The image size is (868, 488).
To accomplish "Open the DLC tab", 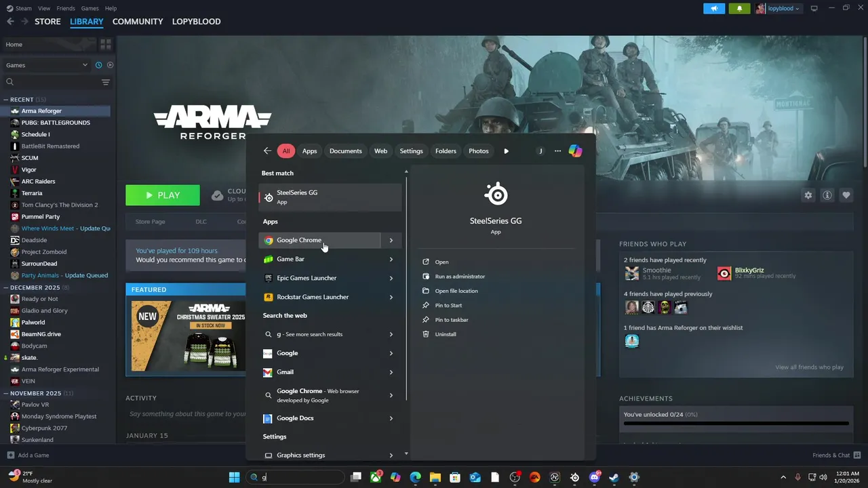I will click(201, 222).
